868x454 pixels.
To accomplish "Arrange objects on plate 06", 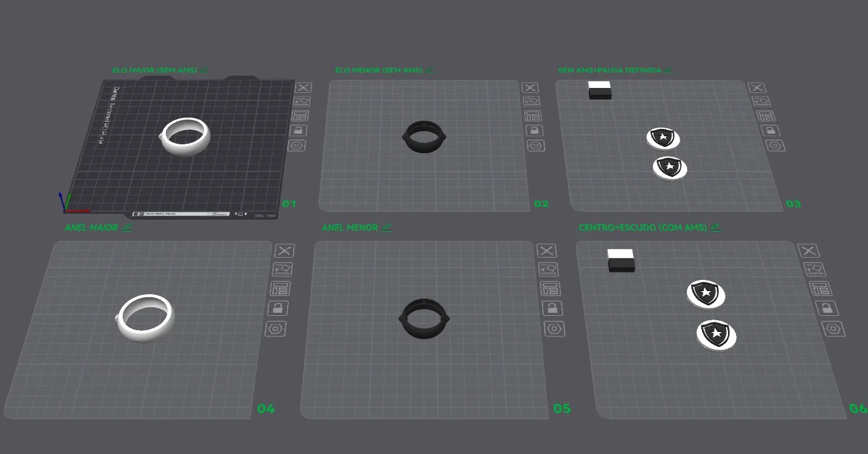I will click(x=819, y=289).
